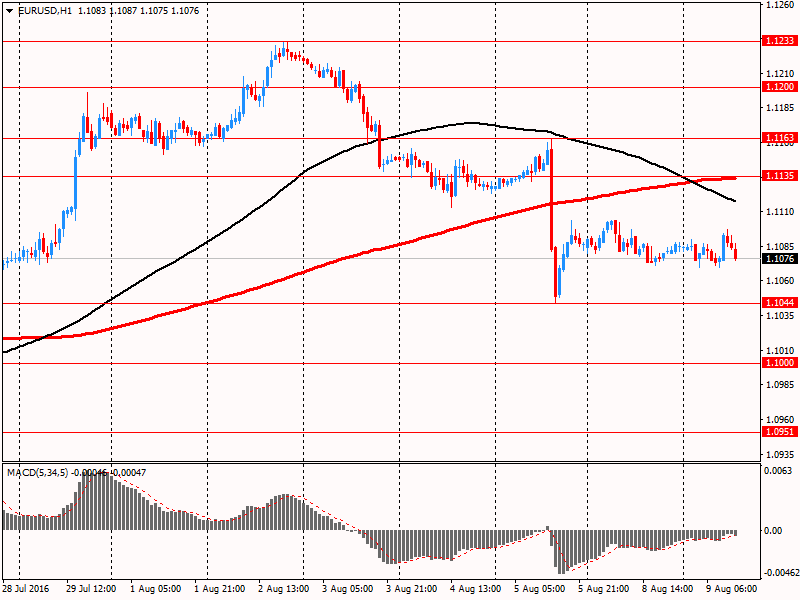This screenshot has height=600, width=800.
Task: Click the 1.1210 price scale label
Action: pos(780,74)
